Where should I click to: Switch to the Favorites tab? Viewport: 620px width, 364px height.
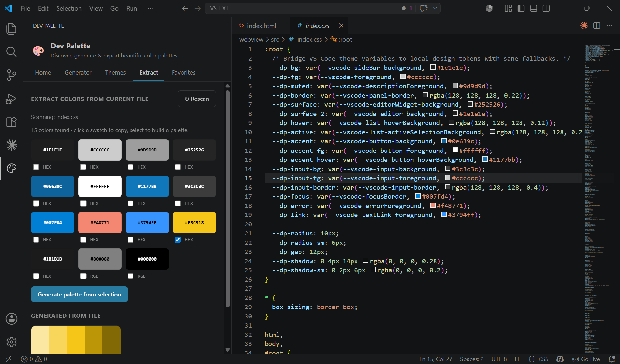click(184, 73)
